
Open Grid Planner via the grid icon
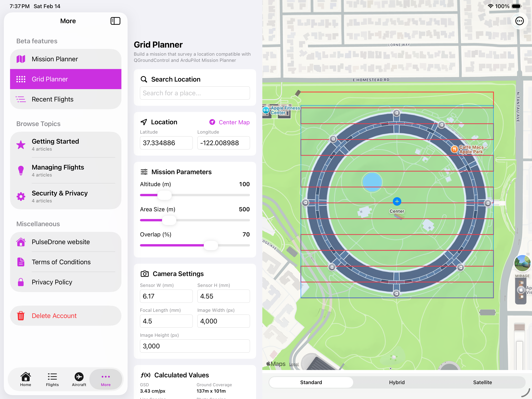tap(21, 79)
